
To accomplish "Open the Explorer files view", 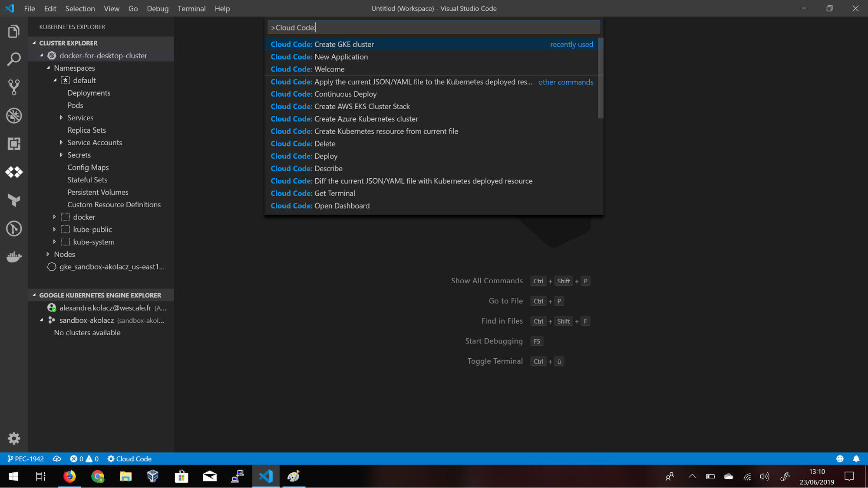I will (14, 31).
